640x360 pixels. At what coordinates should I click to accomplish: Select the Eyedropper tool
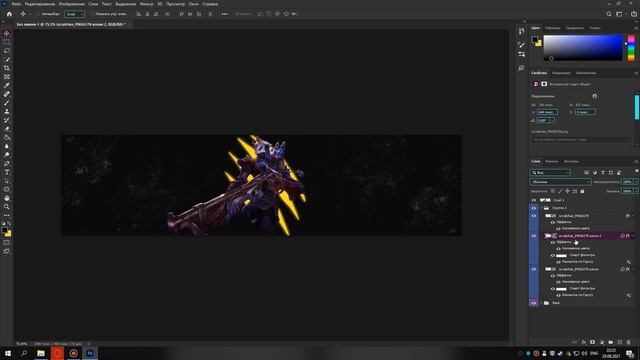7,85
